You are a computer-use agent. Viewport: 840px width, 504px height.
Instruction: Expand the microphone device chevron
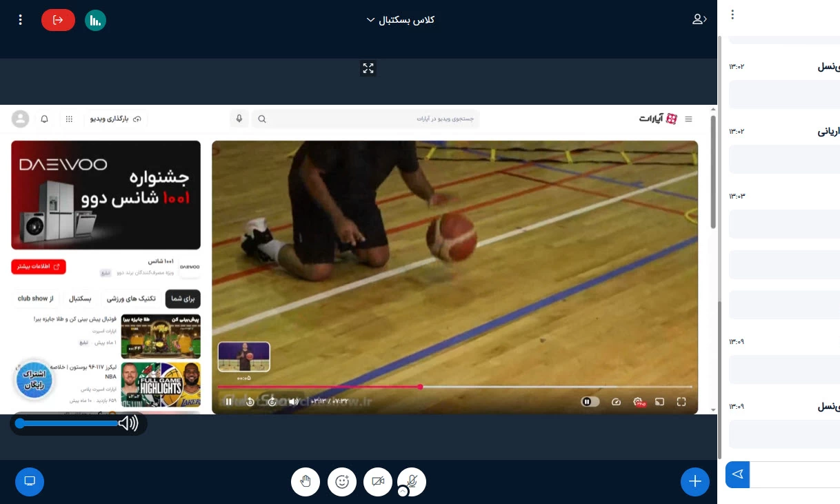click(x=403, y=492)
